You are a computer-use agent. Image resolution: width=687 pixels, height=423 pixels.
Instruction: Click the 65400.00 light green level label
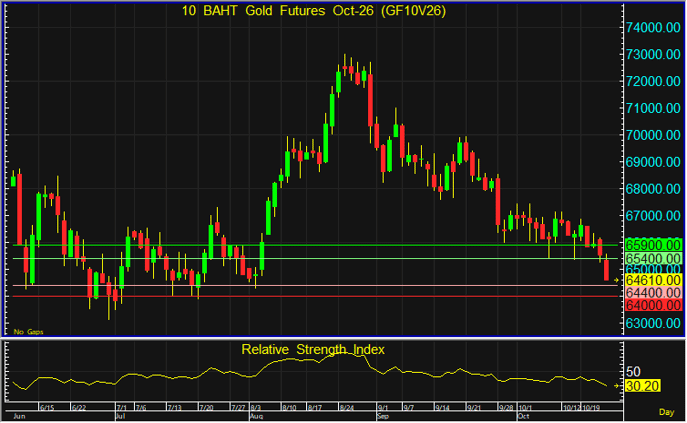(x=653, y=258)
